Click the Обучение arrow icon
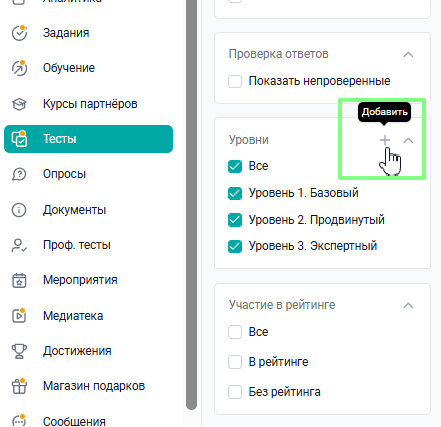The image size is (441, 427). 19,68
